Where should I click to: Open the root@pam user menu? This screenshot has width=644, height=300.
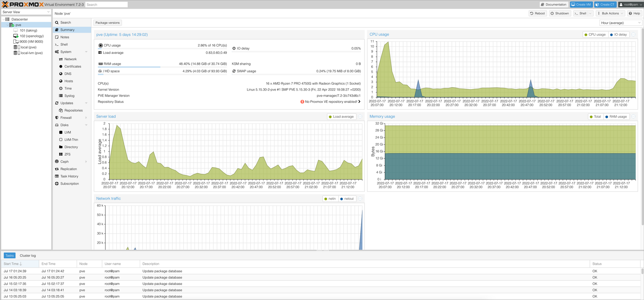[x=630, y=5]
